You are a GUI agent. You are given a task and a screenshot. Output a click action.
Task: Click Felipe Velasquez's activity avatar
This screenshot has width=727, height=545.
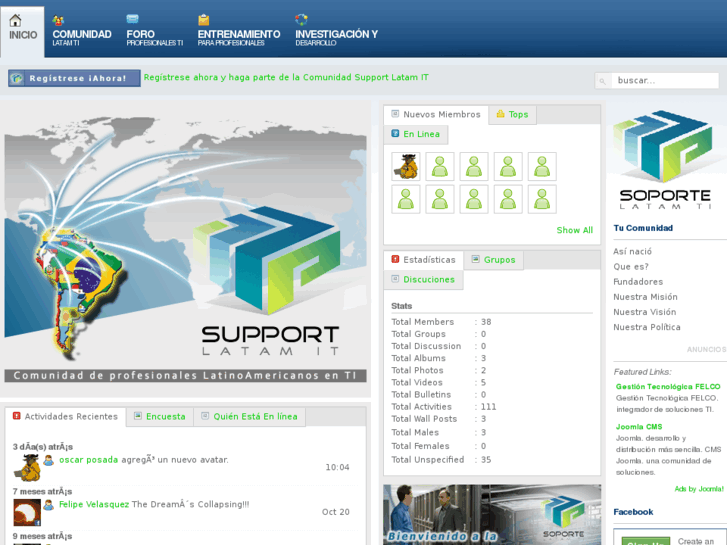click(x=27, y=512)
